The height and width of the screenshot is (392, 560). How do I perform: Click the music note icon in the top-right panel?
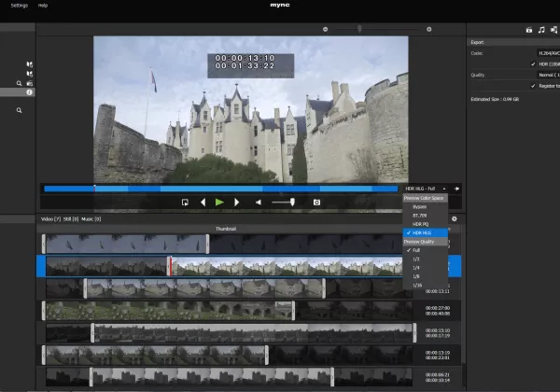(541, 30)
